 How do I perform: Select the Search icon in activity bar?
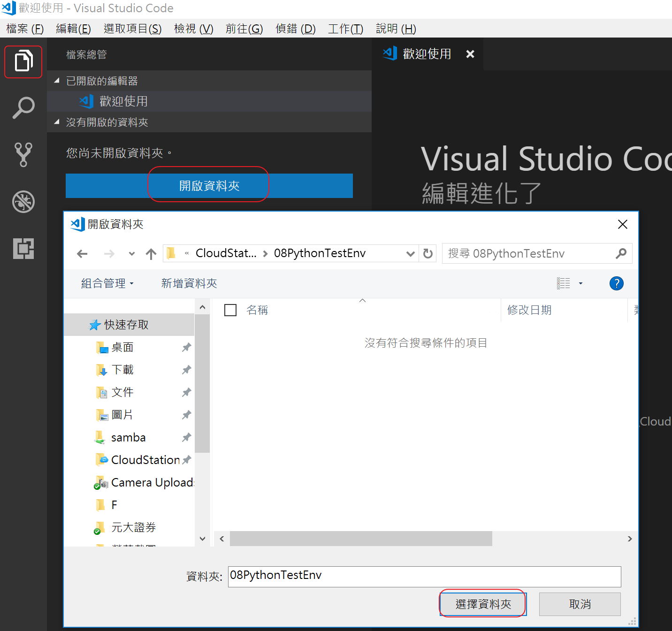point(23,107)
